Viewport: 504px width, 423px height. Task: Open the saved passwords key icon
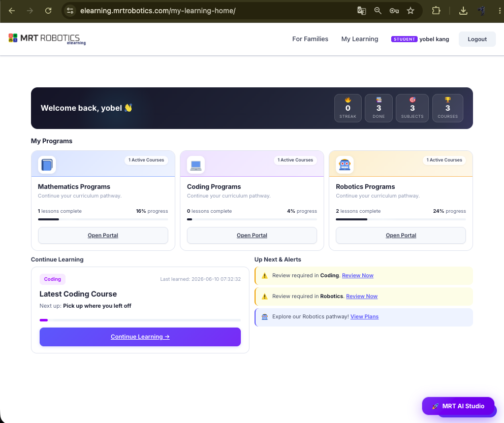[394, 11]
